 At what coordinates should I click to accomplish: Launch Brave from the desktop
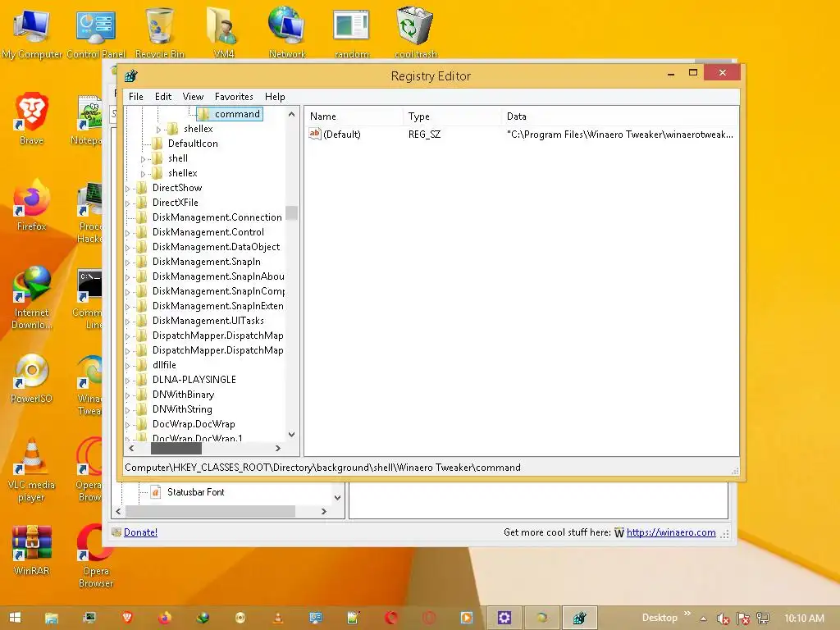coord(32,119)
